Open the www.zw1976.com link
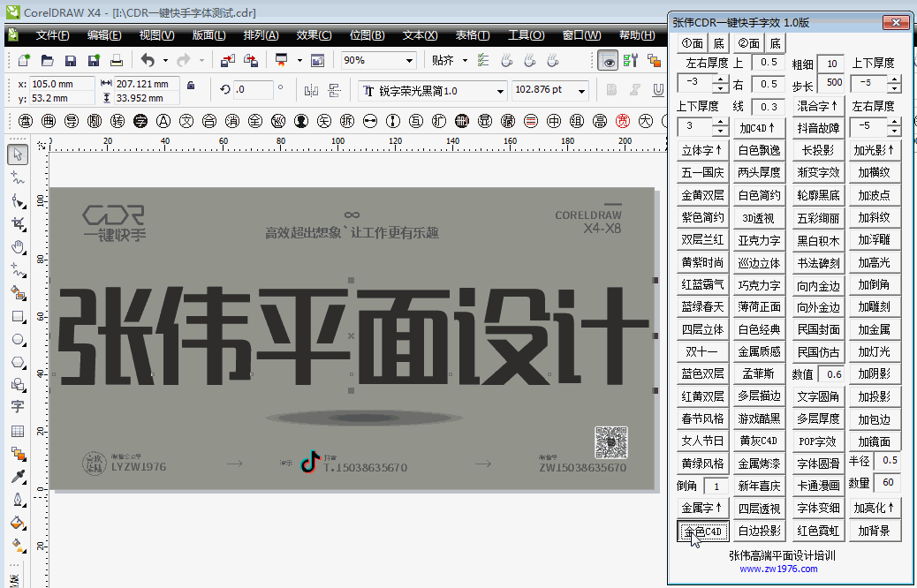Viewport: 917px width, 588px height. click(x=778, y=569)
